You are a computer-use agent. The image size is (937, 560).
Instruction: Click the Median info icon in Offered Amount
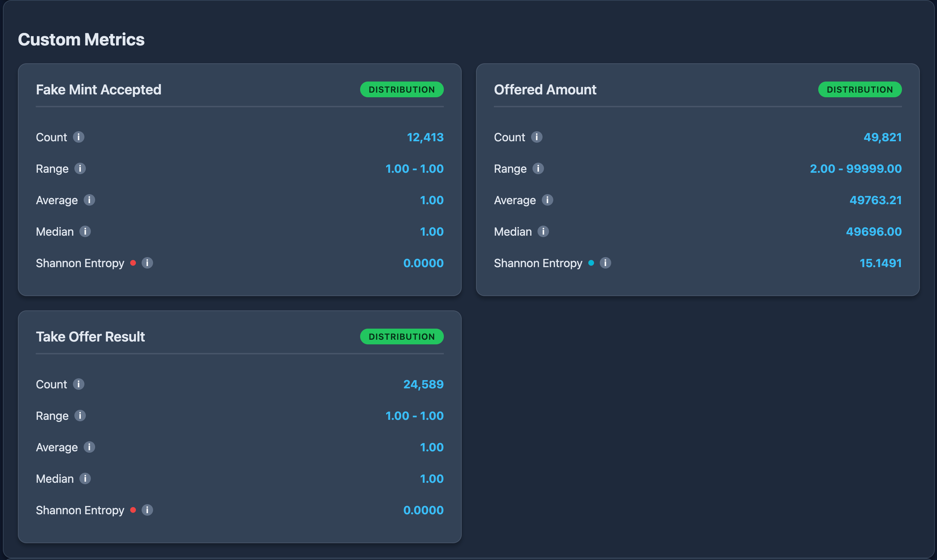[x=543, y=232]
